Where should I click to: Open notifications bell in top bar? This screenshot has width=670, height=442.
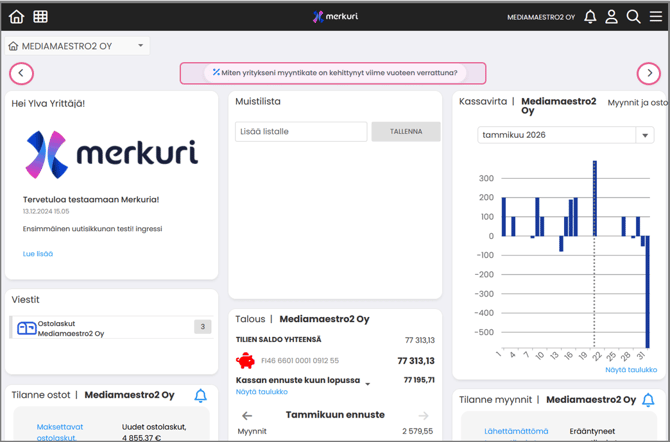click(x=590, y=17)
